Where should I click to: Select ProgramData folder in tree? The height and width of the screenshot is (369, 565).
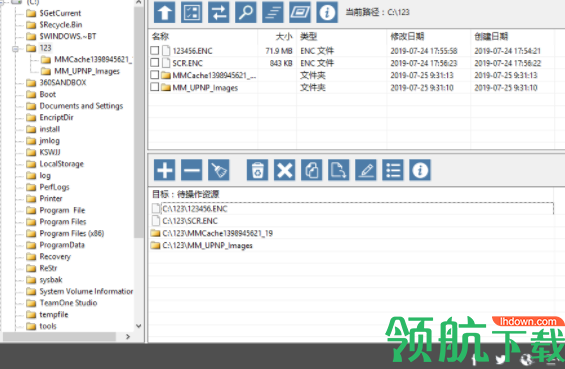(x=62, y=245)
